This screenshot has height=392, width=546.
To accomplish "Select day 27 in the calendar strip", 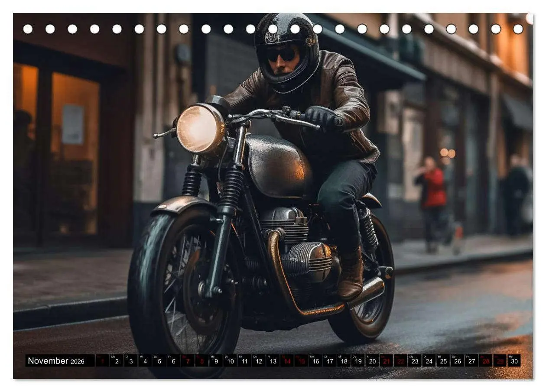I will click(x=471, y=361).
